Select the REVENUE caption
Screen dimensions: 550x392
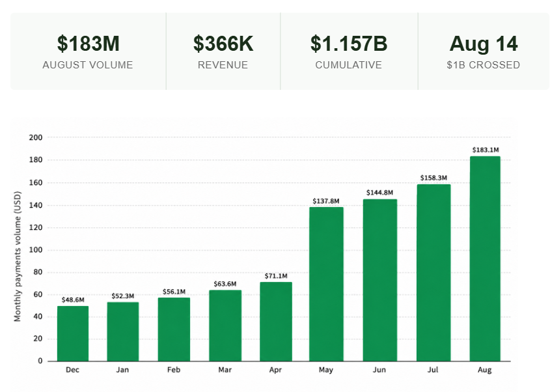tap(223, 65)
